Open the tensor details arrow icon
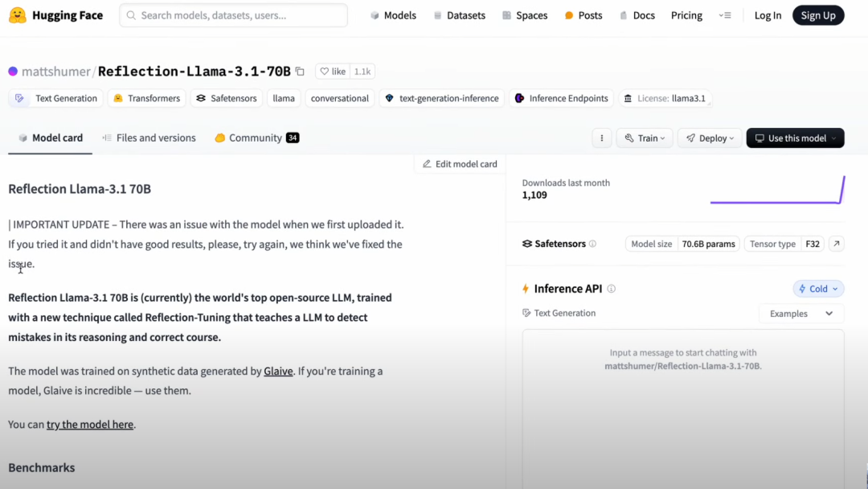 (837, 244)
